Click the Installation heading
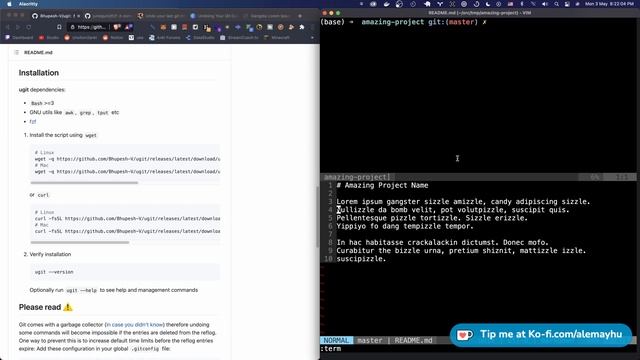The height and width of the screenshot is (360, 640). click(x=39, y=73)
